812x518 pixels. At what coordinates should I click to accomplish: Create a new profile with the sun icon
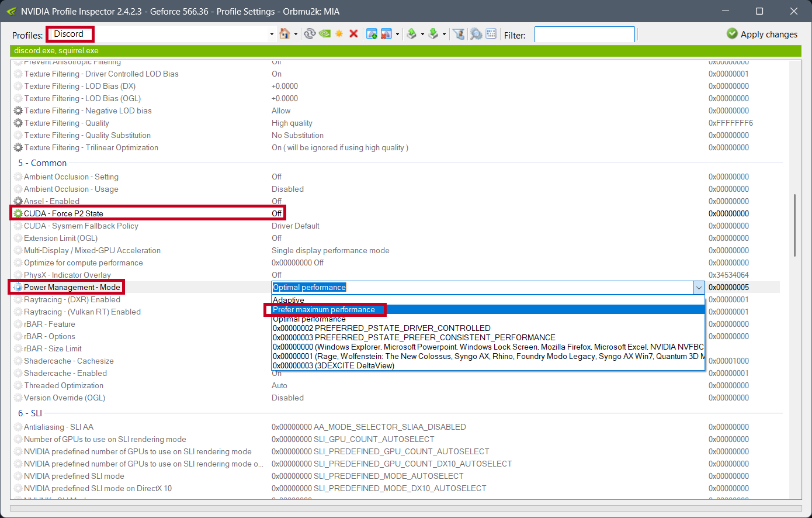click(x=339, y=34)
